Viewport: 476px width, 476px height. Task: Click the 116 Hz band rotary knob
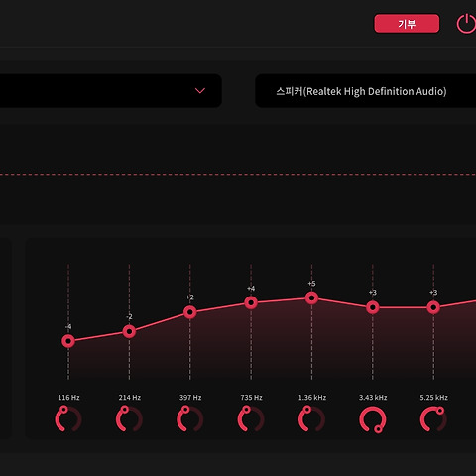[x=68, y=419]
